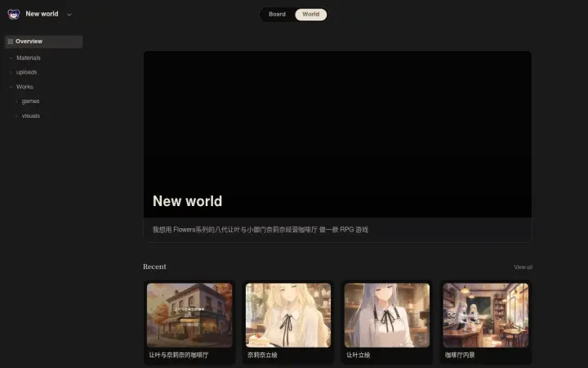Switch to the World tab
The height and width of the screenshot is (368, 588).
[x=311, y=14]
